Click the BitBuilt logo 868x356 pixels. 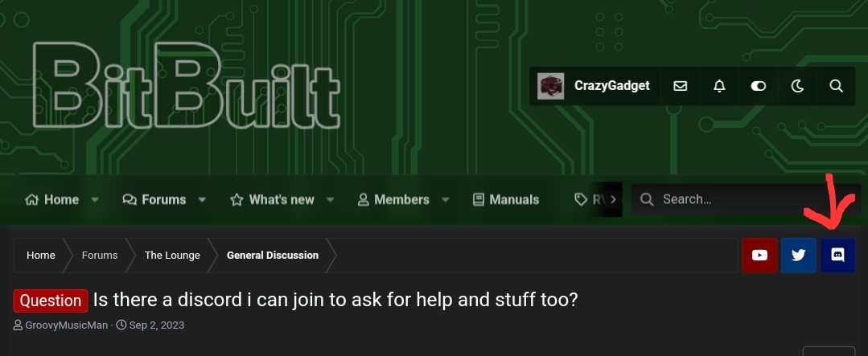tap(186, 86)
